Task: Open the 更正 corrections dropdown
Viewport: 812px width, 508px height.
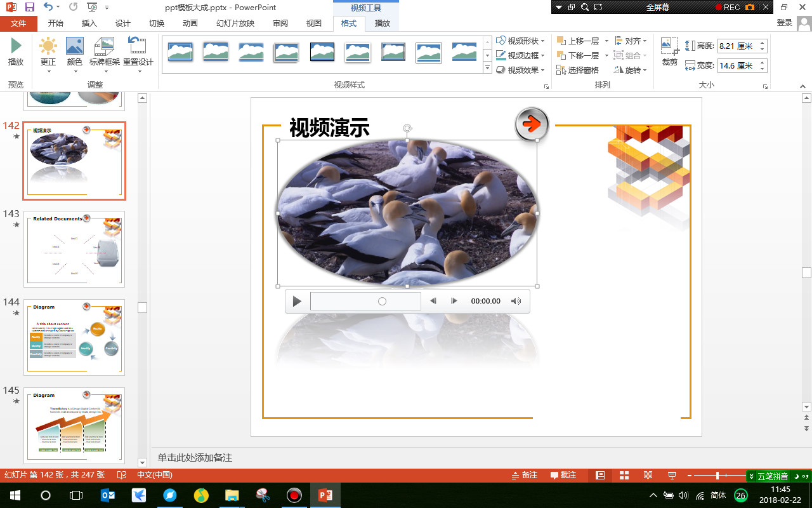Action: (x=48, y=55)
